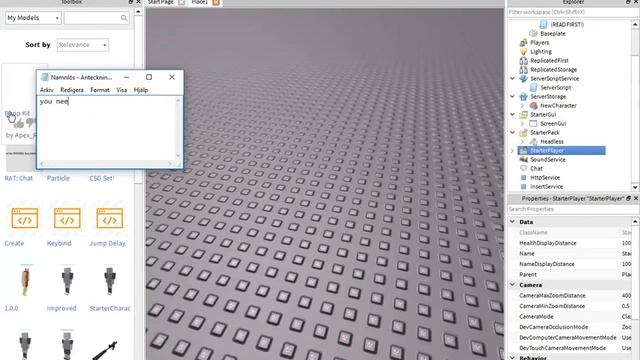
Task: Click the Particle model link
Action: click(58, 178)
